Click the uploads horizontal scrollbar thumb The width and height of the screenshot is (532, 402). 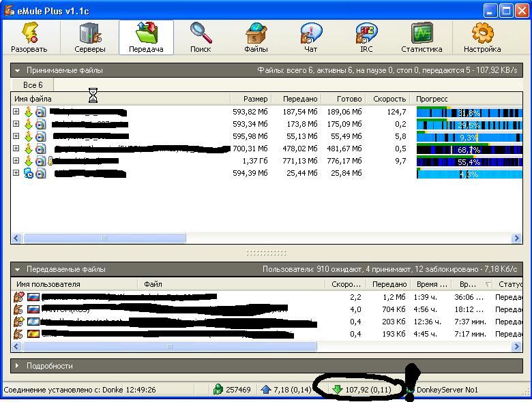[170, 346]
